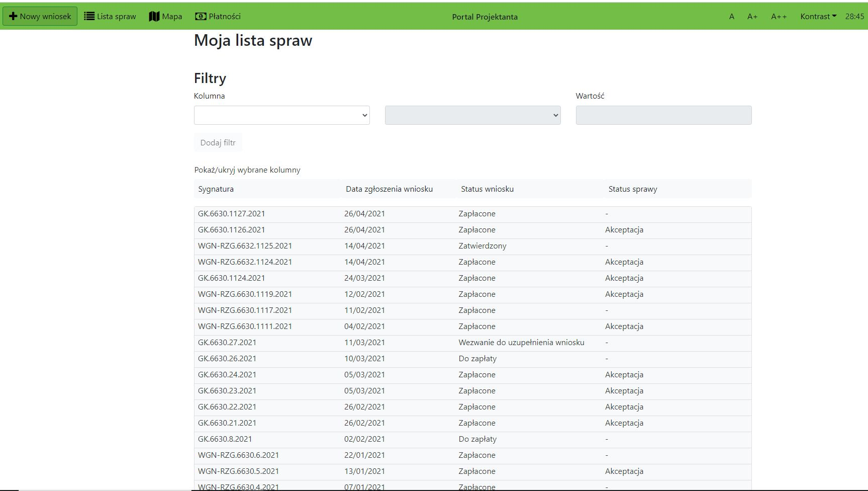Image resolution: width=868 pixels, height=491 pixels.
Task: Sort by Data zgłoszenia wniosku header
Action: [389, 189]
